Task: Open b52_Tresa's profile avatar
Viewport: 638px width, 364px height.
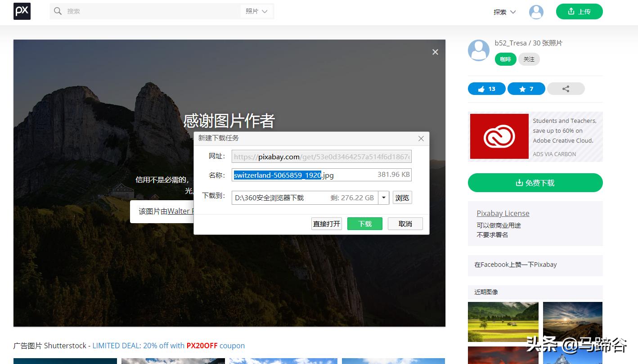Action: coord(478,50)
